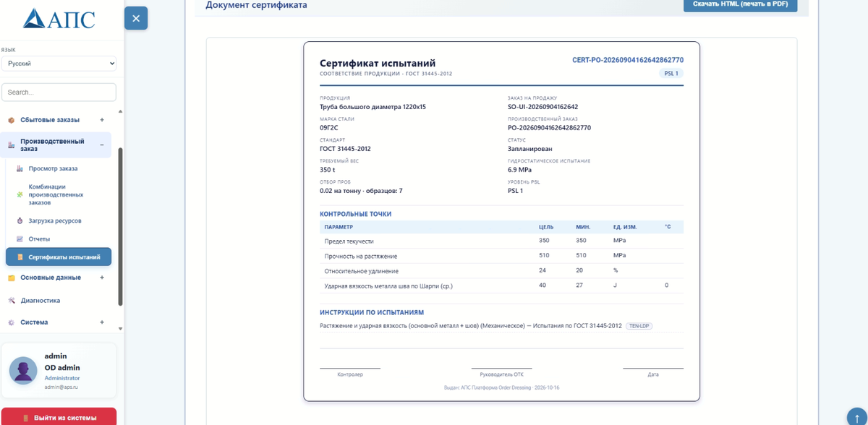Open Сбытовые заказы menu section

50,120
